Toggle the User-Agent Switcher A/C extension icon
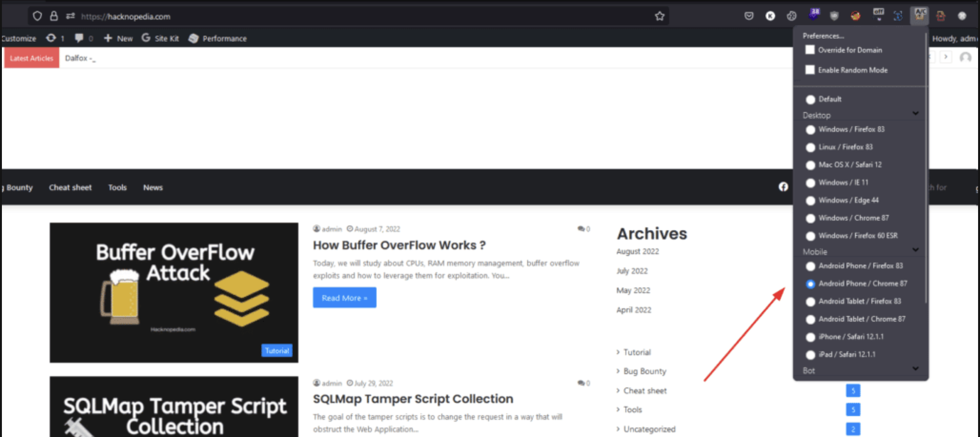The image size is (980, 437). [x=920, y=15]
